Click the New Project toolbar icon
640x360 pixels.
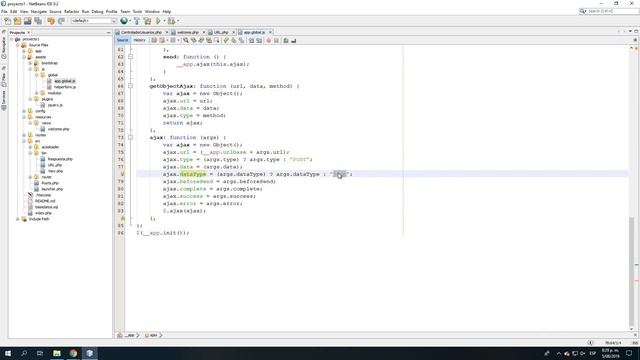pos(18,21)
